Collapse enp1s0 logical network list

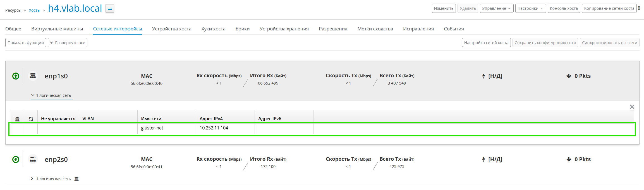(x=52, y=95)
